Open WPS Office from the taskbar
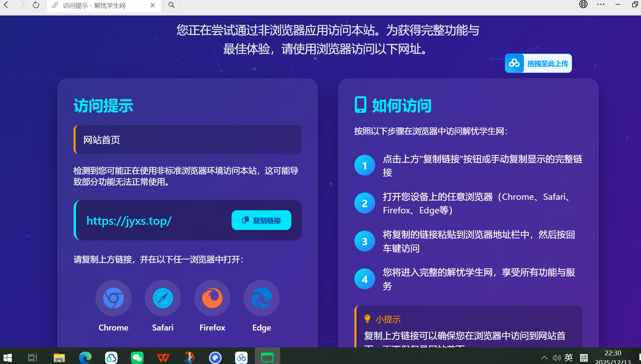The image size is (641, 364). (x=163, y=357)
